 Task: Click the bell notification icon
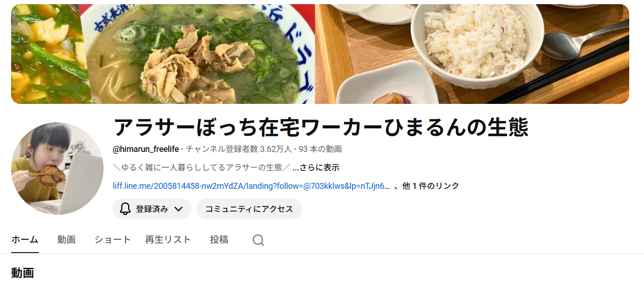125,209
